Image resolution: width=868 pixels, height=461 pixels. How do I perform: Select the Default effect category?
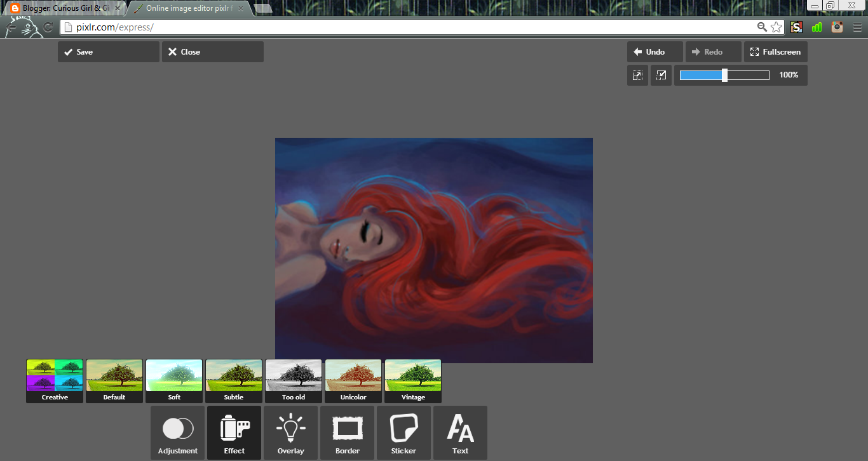tap(114, 381)
